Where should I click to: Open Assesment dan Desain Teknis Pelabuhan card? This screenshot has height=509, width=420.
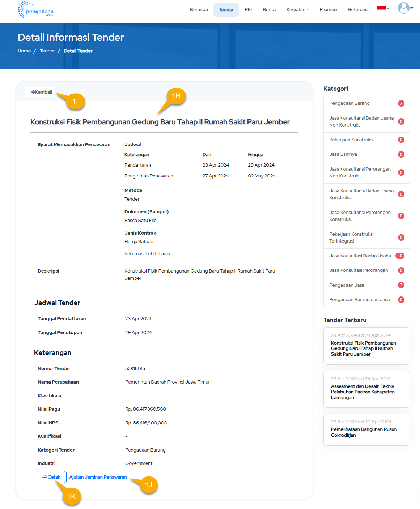click(367, 389)
